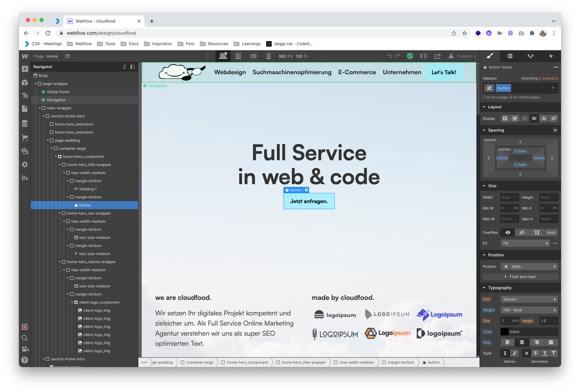Switch to the Interactions tab

551,56
